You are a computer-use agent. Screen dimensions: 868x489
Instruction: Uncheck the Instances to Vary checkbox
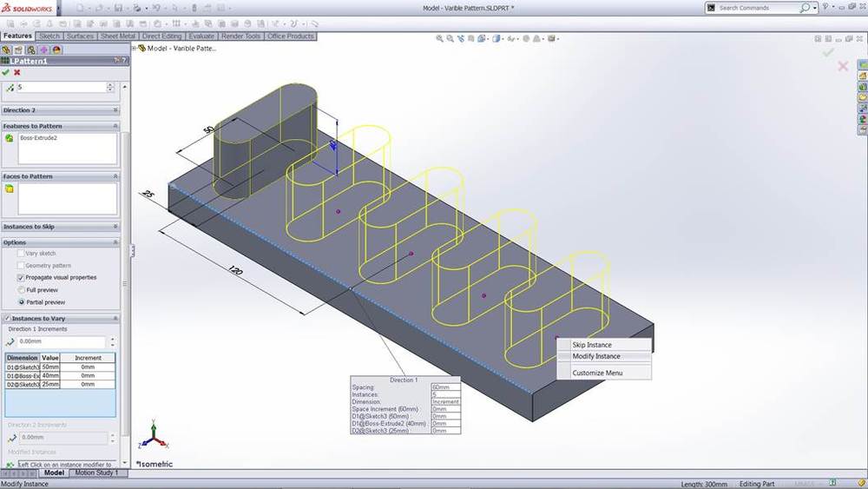7,319
